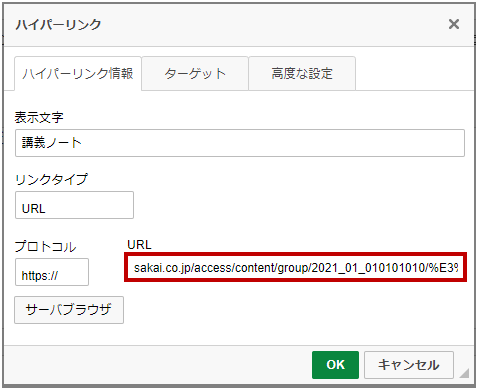Viewport: 478px width, 388px height.
Task: Click the 表示文字 text field
Action: tap(240, 143)
